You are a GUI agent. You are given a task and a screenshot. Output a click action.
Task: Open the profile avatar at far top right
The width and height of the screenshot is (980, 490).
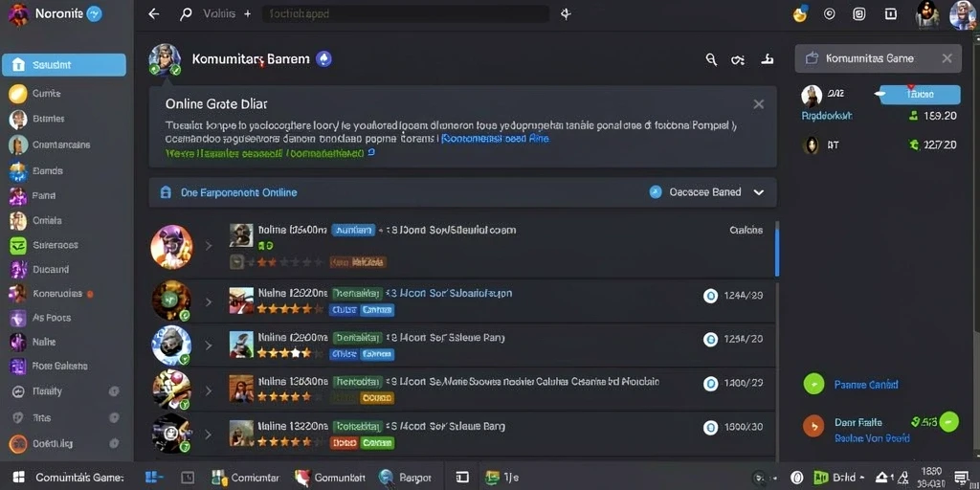tap(963, 14)
